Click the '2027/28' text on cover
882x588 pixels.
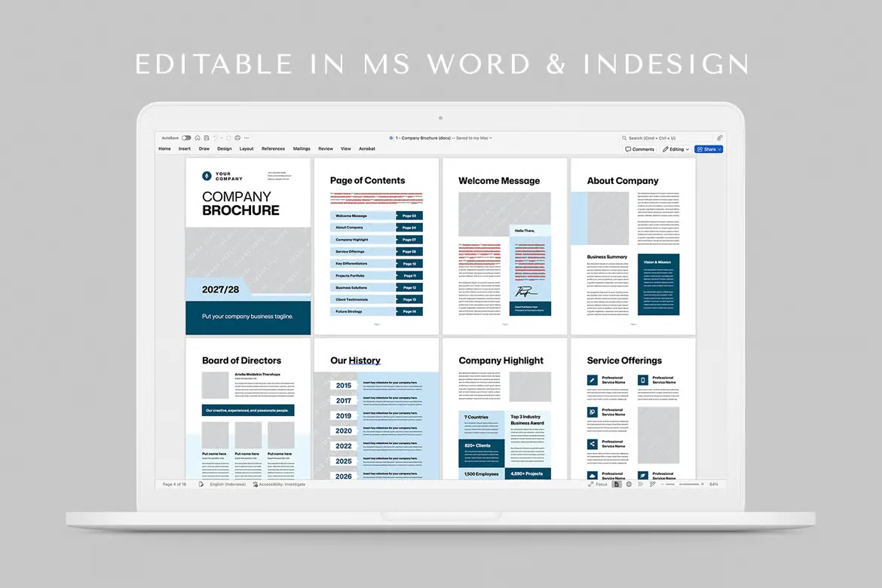pyautogui.click(x=220, y=289)
